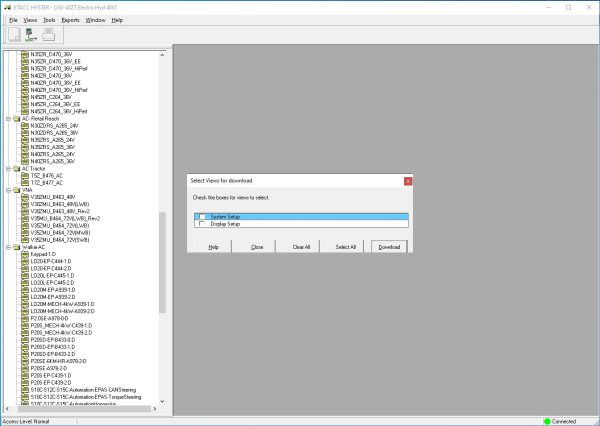600x426 pixels.
Task: Collapse the Walkie AC tree node
Action: click(8, 247)
